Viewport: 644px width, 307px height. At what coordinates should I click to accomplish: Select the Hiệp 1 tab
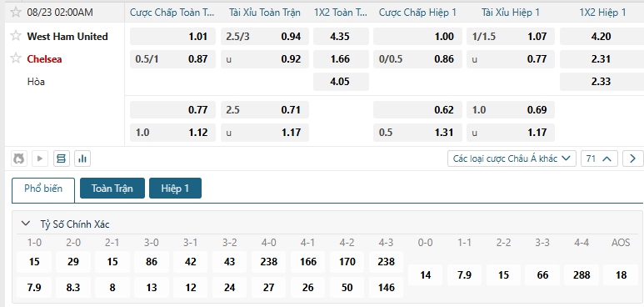175,188
